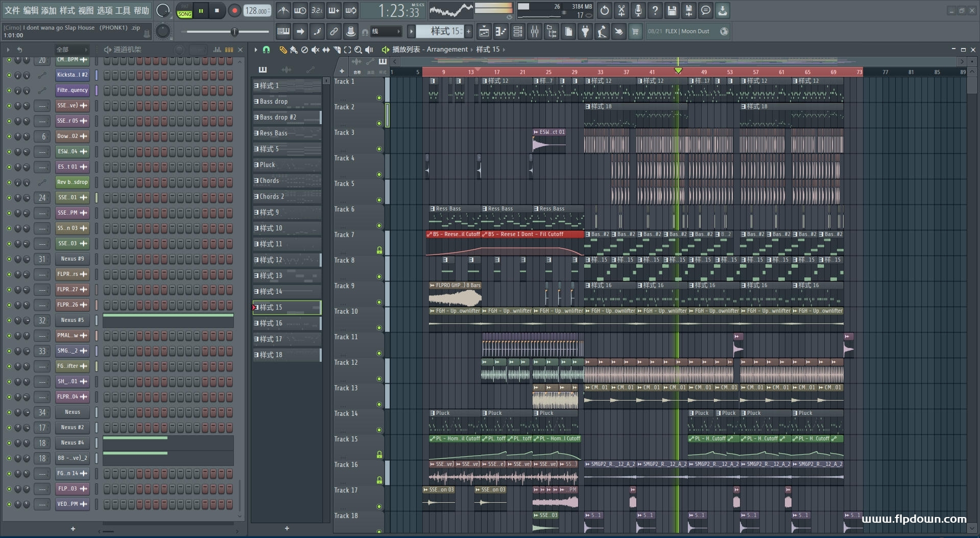Toggle PAT/SONG mode switch
Viewport: 980px width, 538px height.
coord(184,11)
